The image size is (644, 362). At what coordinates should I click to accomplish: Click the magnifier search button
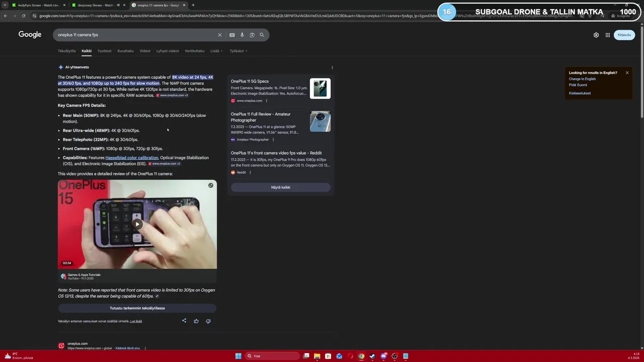[262, 35]
